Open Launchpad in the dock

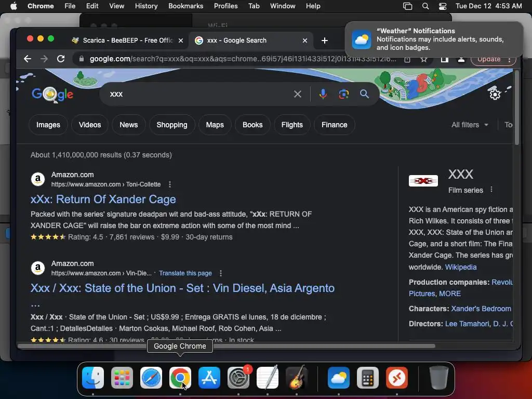(122, 378)
